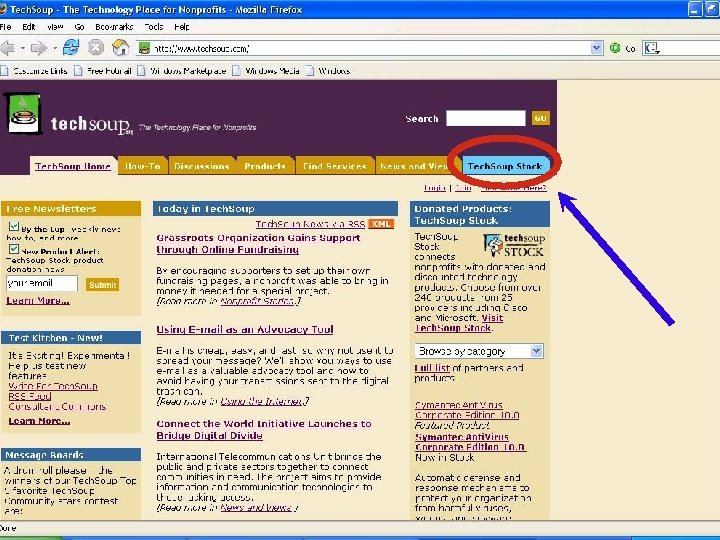Open the Go menu
Image resolution: width=720 pixels, height=540 pixels.
click(79, 27)
